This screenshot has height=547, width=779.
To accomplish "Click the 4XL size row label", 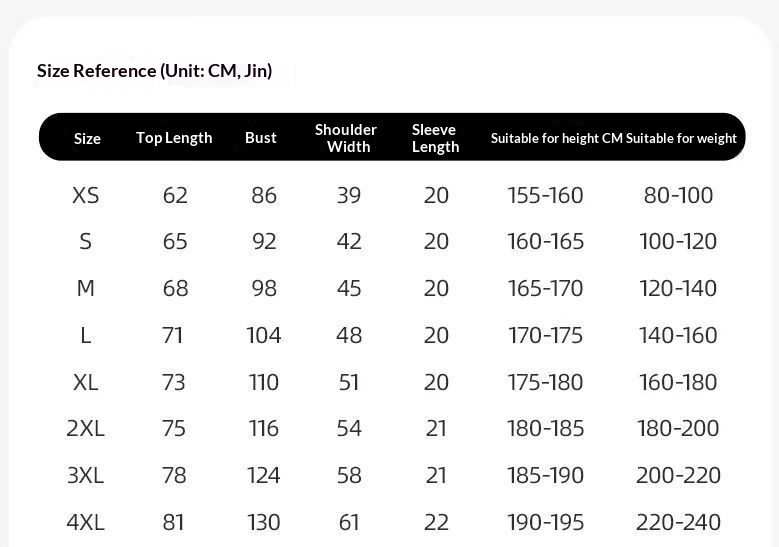I will click(x=86, y=522).
